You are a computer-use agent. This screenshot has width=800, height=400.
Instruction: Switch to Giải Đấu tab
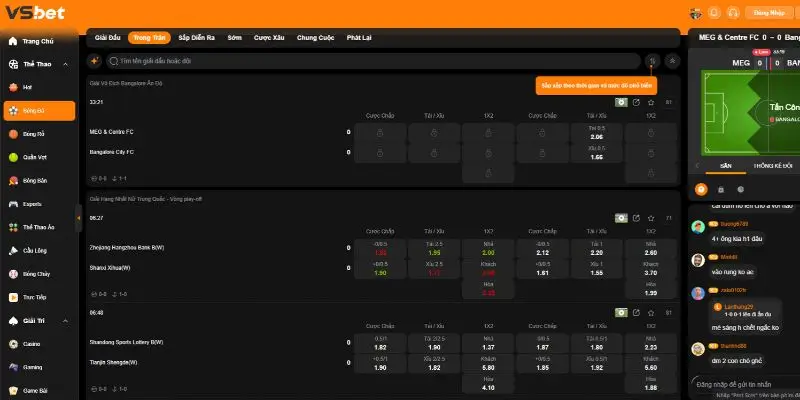[108, 38]
